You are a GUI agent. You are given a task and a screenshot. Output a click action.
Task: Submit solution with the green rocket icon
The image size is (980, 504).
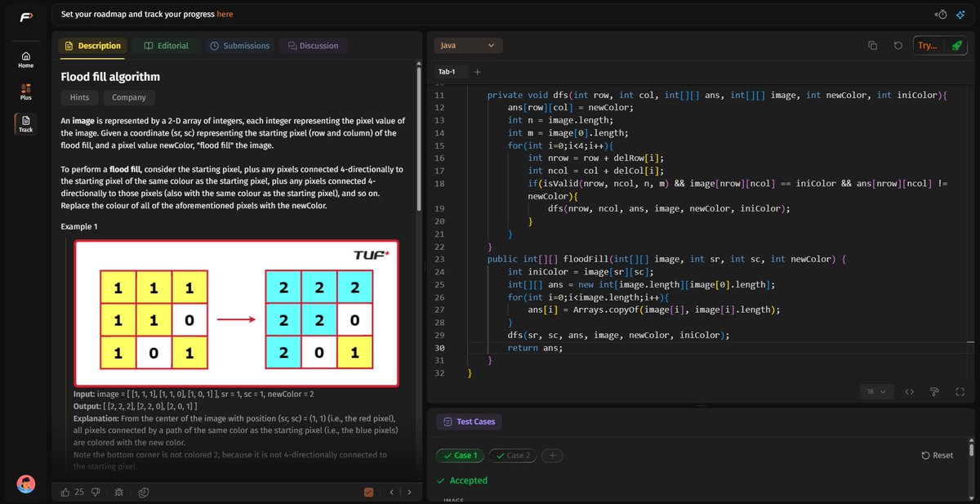tap(955, 46)
